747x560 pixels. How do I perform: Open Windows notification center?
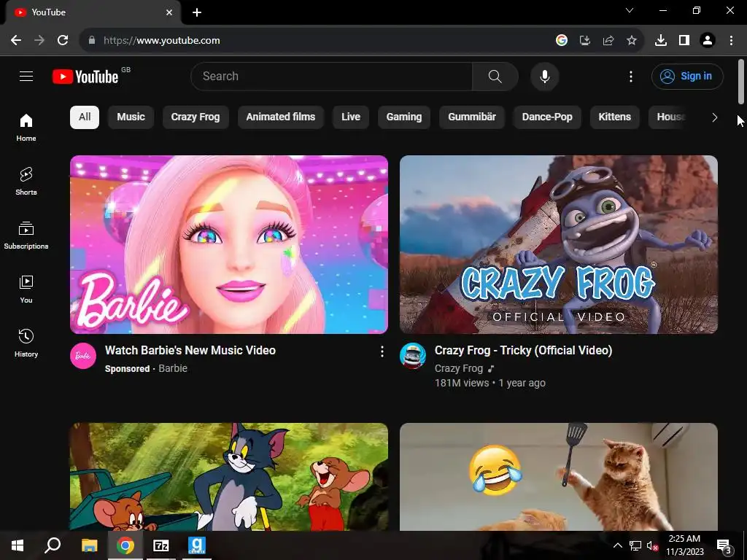coord(724,547)
